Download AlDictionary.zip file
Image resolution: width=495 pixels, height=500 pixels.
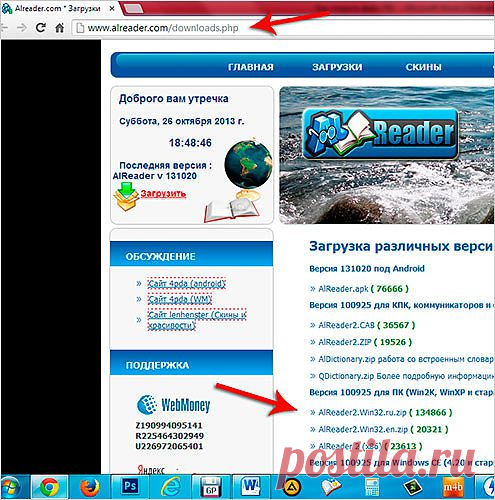click(x=347, y=359)
